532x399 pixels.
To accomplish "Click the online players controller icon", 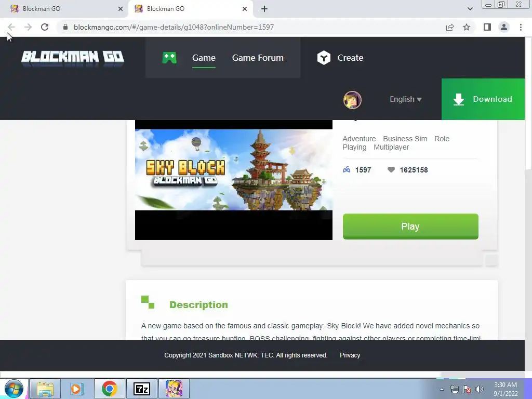I will tap(347, 170).
